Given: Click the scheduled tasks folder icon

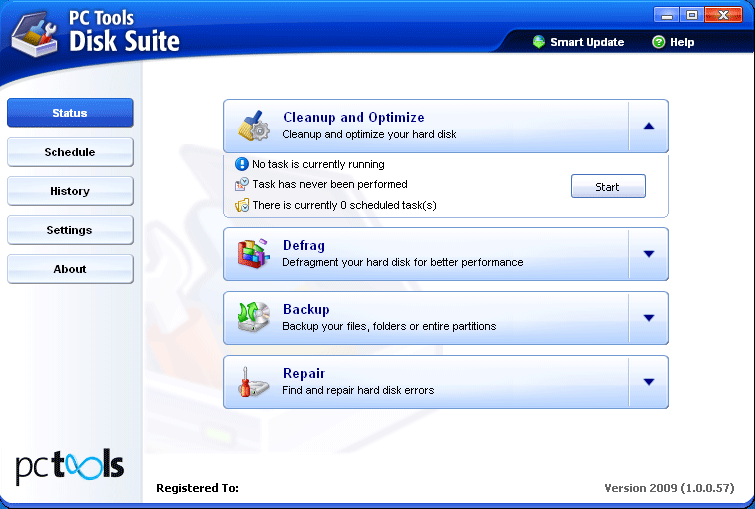Looking at the screenshot, I should (x=242, y=205).
